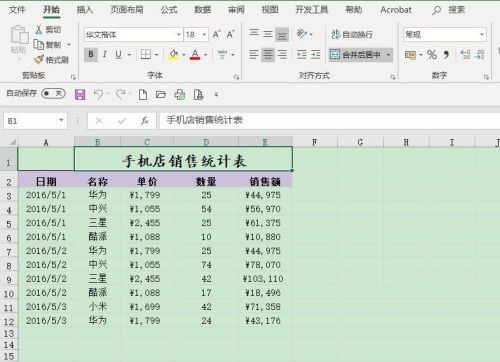The width and height of the screenshot is (500, 362).
Task: Click the quick print icon
Action: tap(180, 95)
